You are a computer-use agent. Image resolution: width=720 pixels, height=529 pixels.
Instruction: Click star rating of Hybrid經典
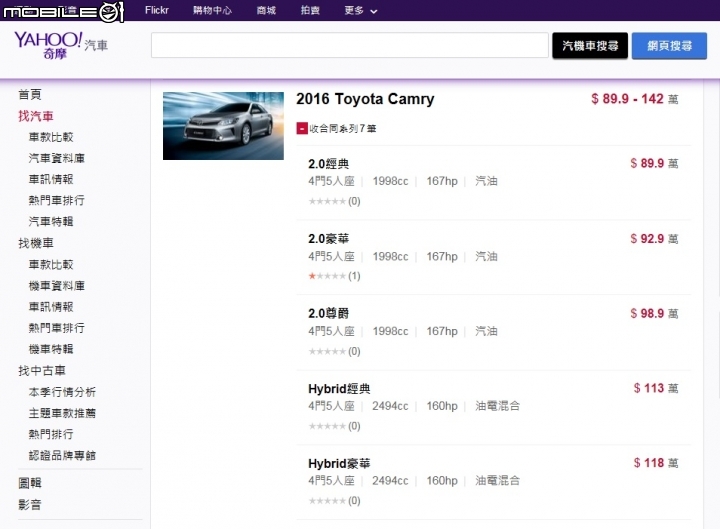click(327, 426)
